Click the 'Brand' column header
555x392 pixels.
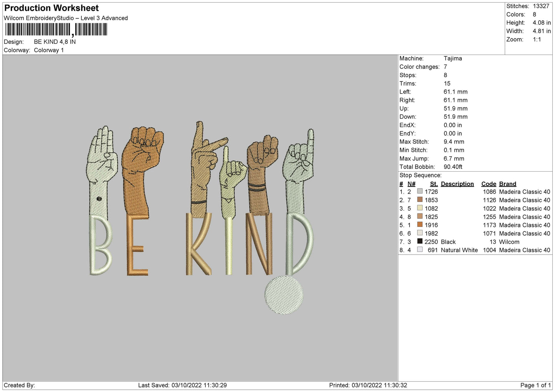(507, 184)
